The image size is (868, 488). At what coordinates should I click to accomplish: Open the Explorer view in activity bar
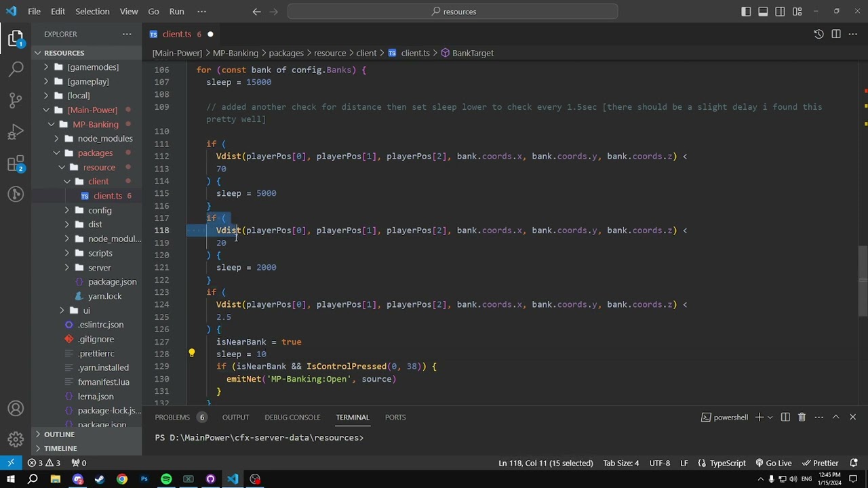[16, 39]
